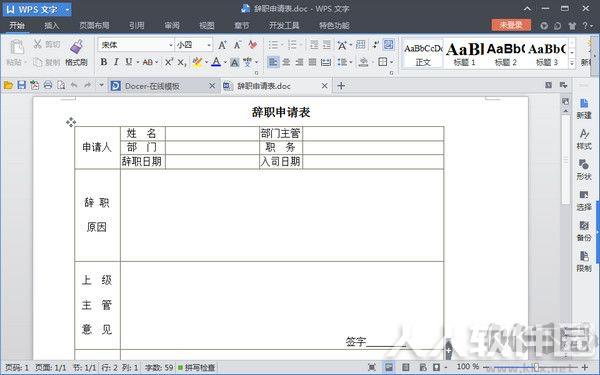The width and height of the screenshot is (600, 375).
Task: Justify the paragraph text
Action: point(313,62)
